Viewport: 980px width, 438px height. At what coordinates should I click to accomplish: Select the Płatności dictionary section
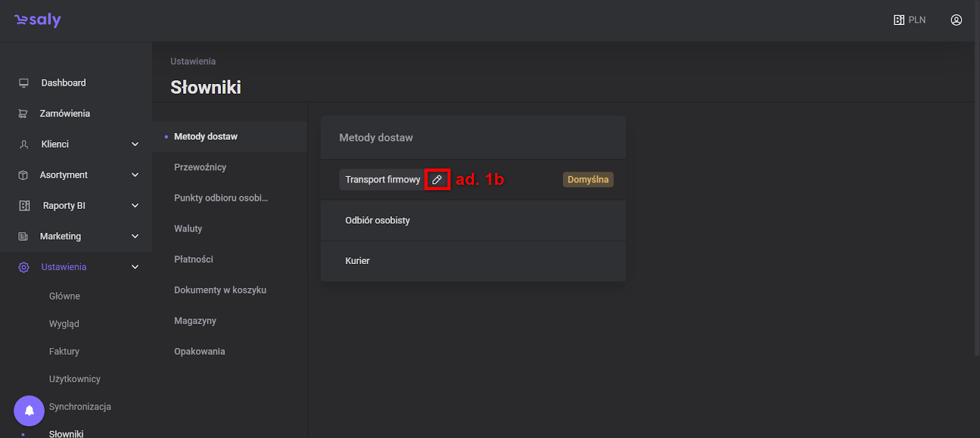(194, 259)
